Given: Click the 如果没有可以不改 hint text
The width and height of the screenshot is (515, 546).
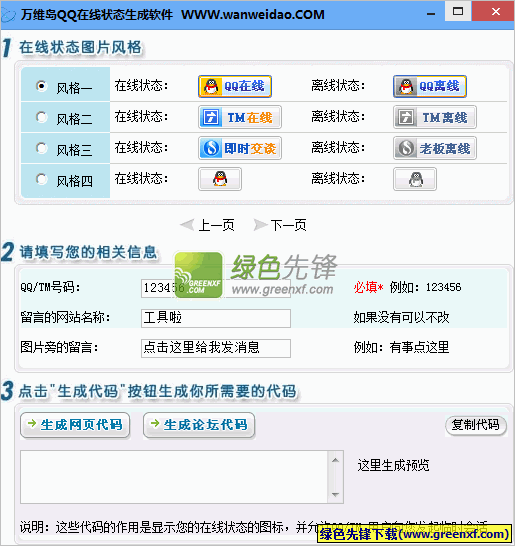Looking at the screenshot, I should click(401, 318).
